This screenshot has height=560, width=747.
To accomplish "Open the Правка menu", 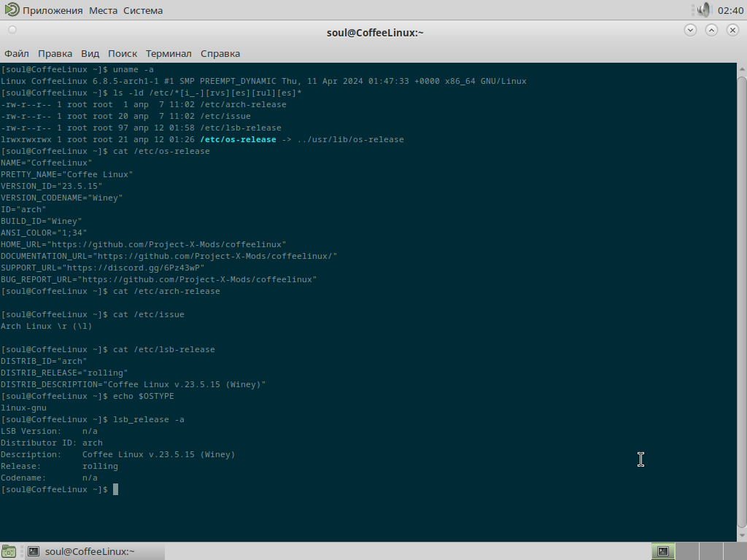I will tap(55, 53).
